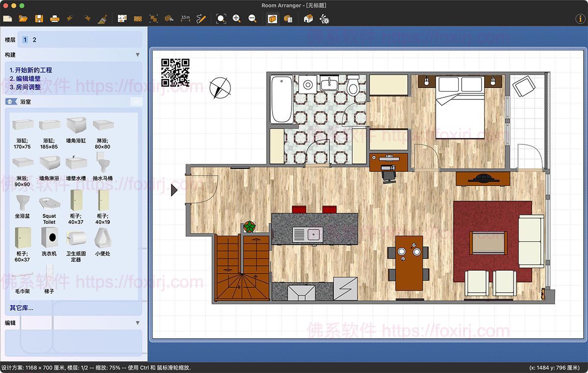The width and height of the screenshot is (588, 373).
Task: Click the zoom out magnifier icon
Action: point(251,19)
